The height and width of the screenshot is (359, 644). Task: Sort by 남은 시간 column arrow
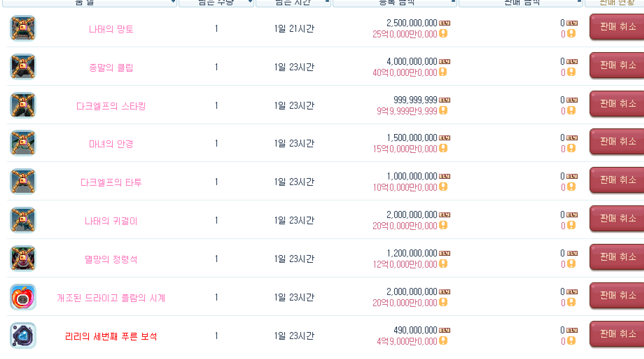[327, 2]
